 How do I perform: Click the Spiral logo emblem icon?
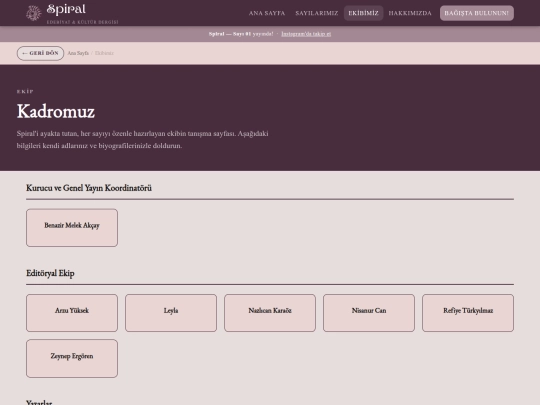coord(33,13)
